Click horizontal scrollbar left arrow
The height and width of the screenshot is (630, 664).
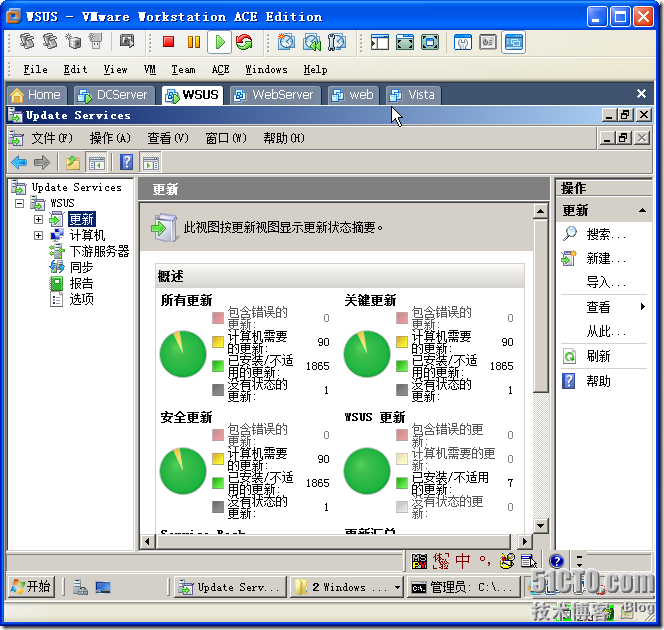pos(147,541)
